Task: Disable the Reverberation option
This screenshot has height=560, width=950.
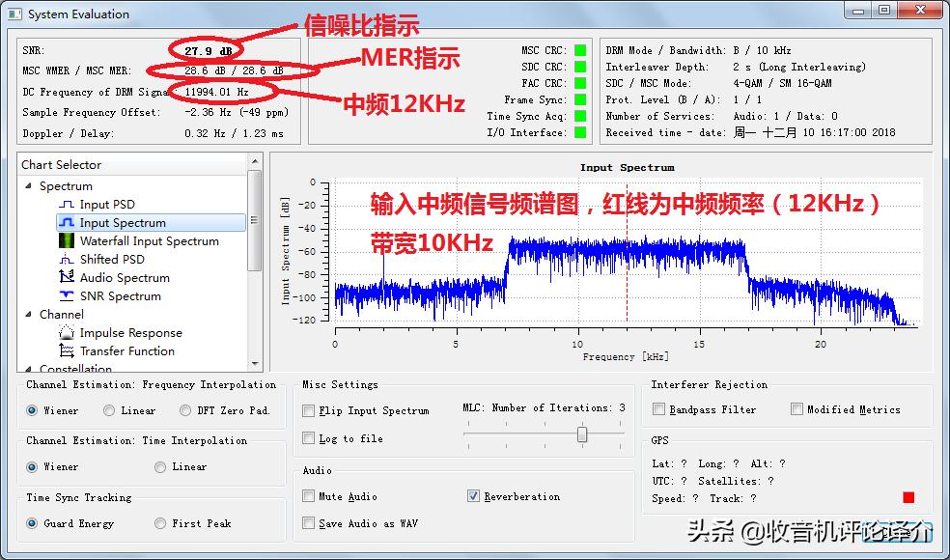Action: point(473,496)
